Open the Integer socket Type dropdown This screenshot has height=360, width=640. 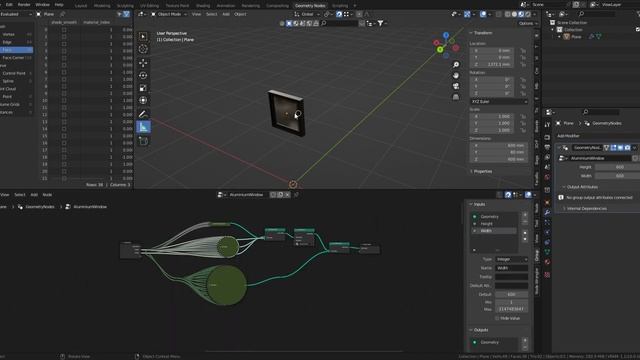pos(511,259)
